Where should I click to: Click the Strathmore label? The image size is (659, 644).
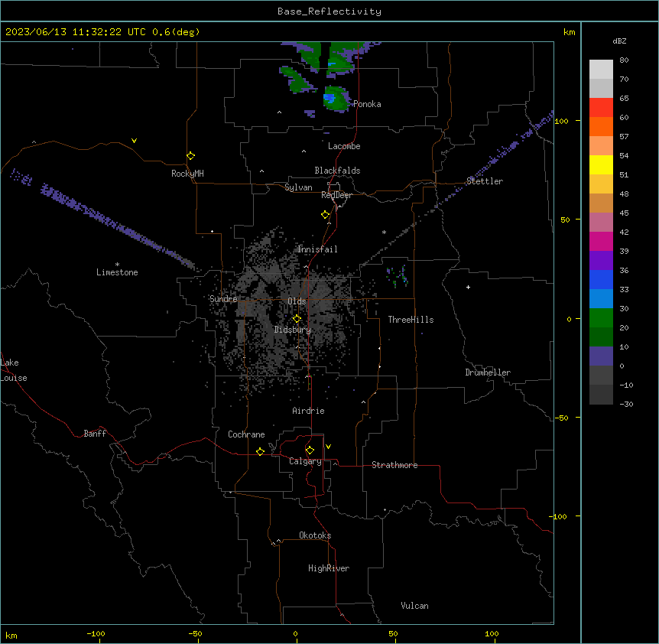(394, 465)
